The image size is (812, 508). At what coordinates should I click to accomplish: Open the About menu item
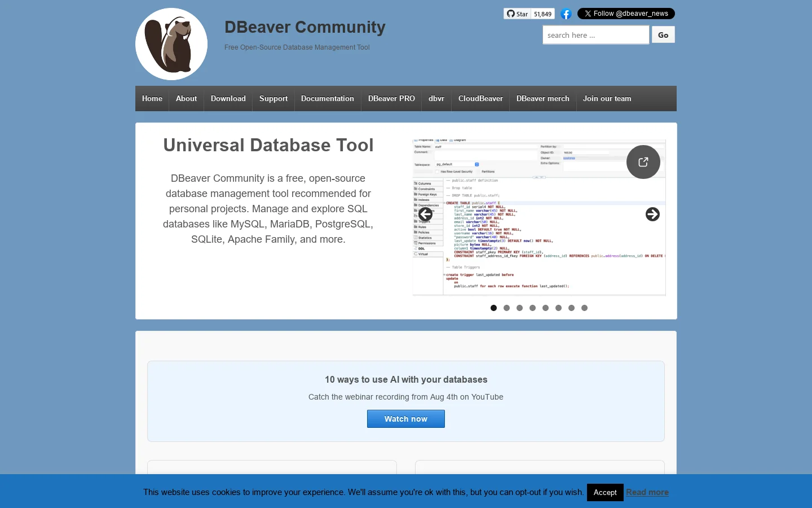187,99
